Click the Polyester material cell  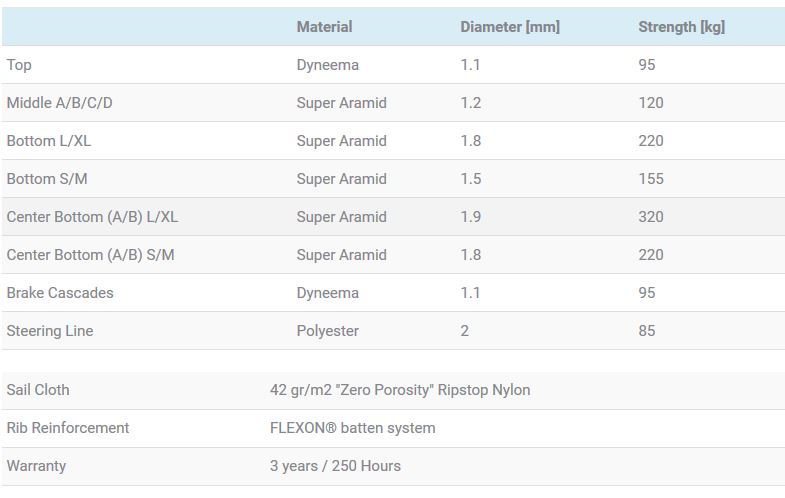point(327,331)
